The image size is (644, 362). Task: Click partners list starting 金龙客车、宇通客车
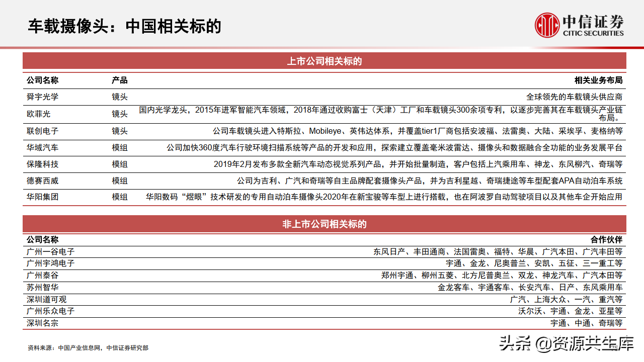click(x=530, y=287)
